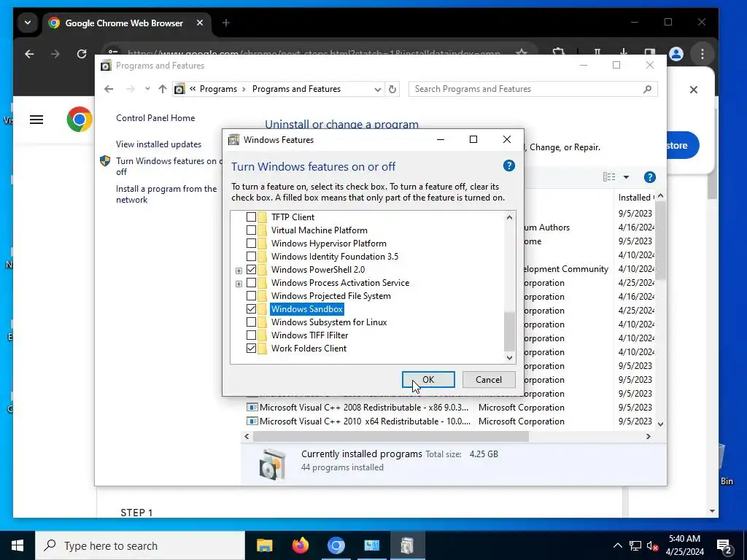Viewport: 747px width, 560px height.
Task: Refresh the Programs and Features view
Action: click(392, 89)
